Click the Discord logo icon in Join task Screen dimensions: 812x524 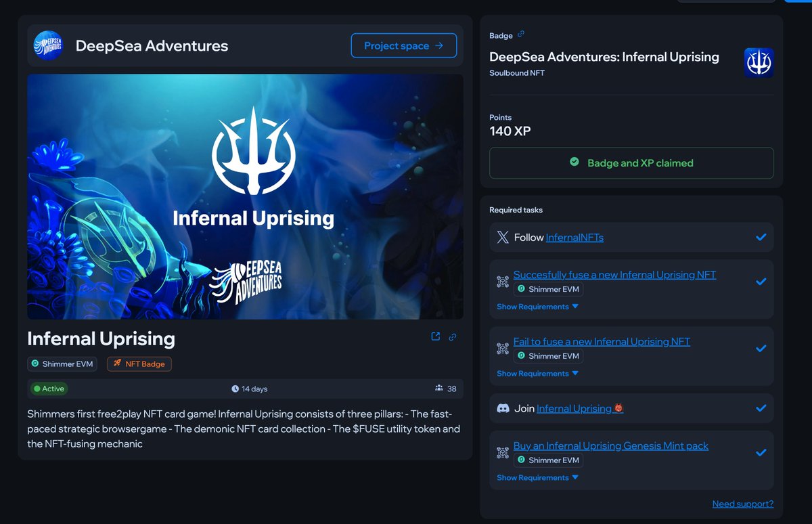(x=503, y=408)
